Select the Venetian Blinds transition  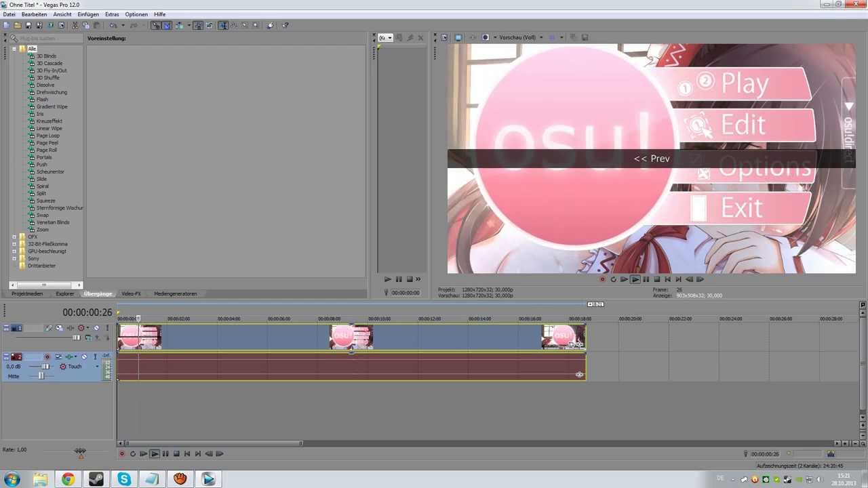(x=53, y=222)
